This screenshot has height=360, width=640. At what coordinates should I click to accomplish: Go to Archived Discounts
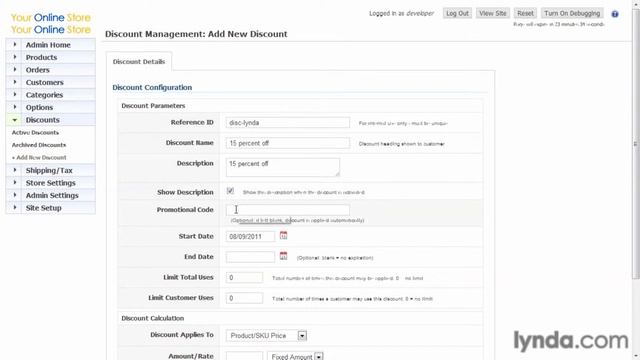39,145
